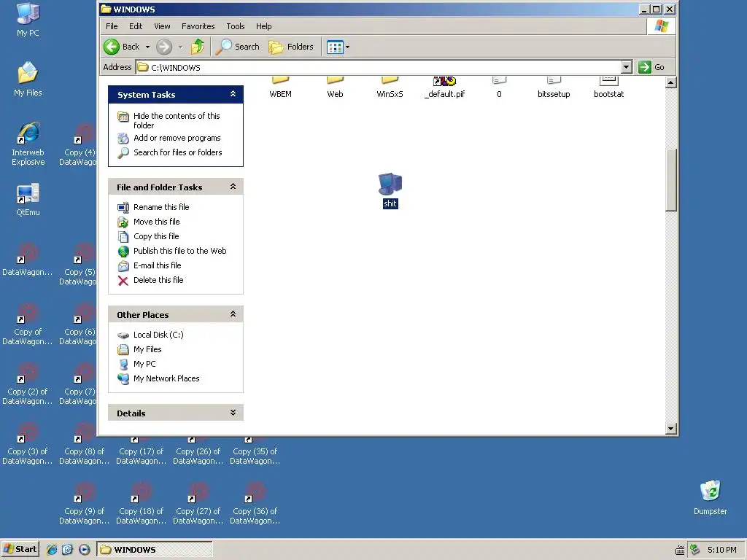
Task: Go to My Network Places
Action: [166, 378]
